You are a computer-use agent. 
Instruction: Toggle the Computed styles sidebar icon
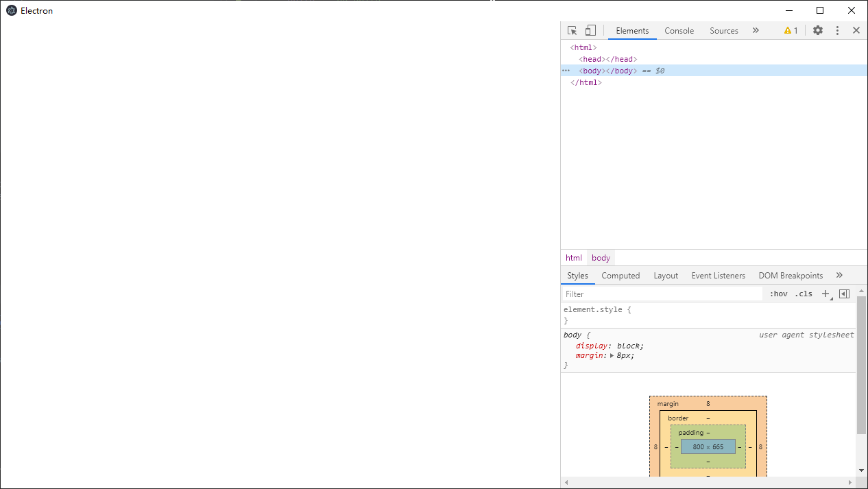point(844,294)
